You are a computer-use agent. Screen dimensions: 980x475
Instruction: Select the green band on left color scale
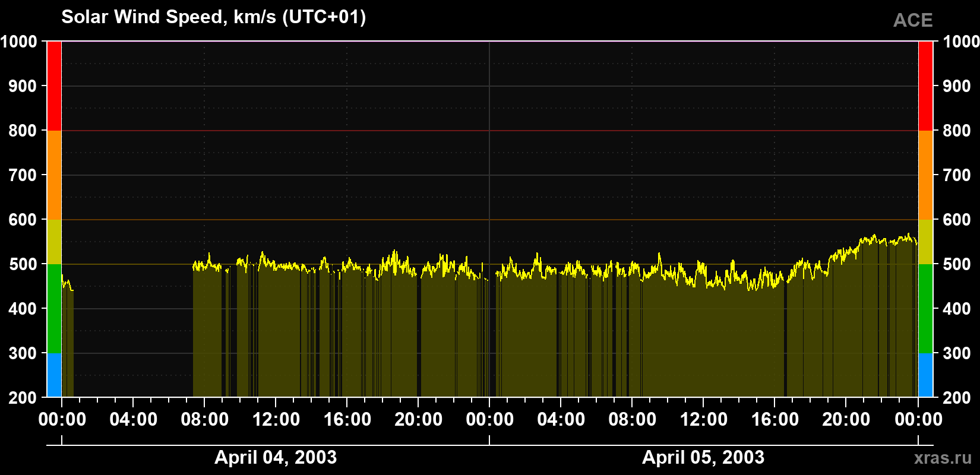point(54,309)
